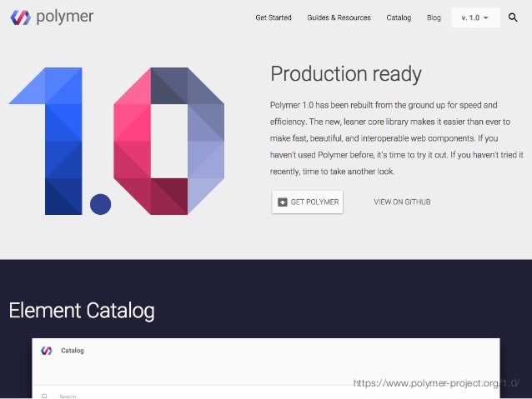532x399 pixels.
Task: Open the Blog navigation link
Action: [434, 17]
